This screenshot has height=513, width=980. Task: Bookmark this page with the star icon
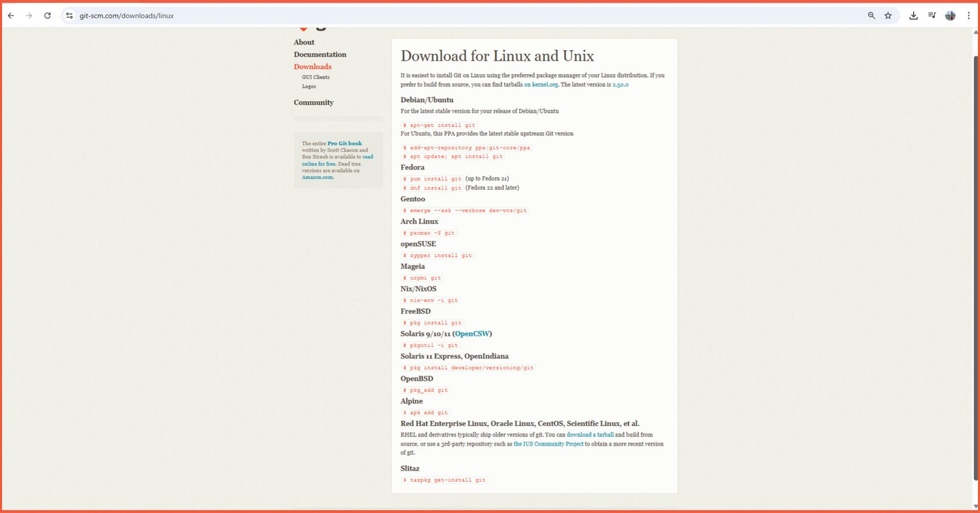(x=888, y=16)
